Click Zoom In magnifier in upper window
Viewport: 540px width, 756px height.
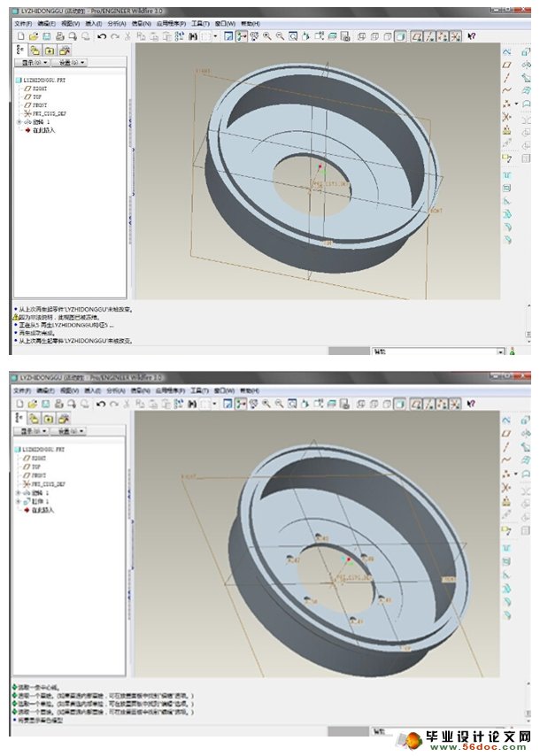click(x=266, y=36)
